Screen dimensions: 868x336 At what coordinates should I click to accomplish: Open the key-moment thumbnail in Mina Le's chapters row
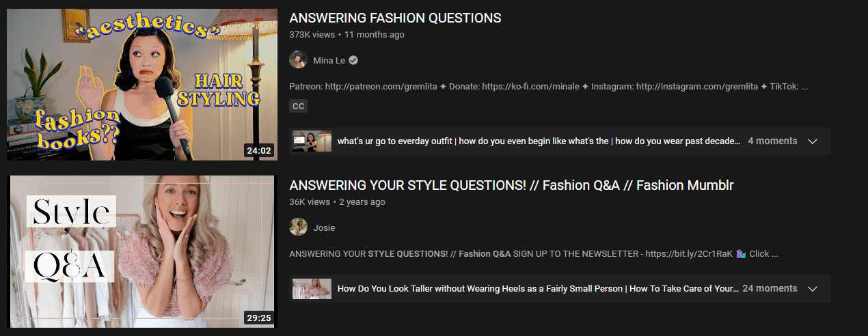tap(312, 141)
